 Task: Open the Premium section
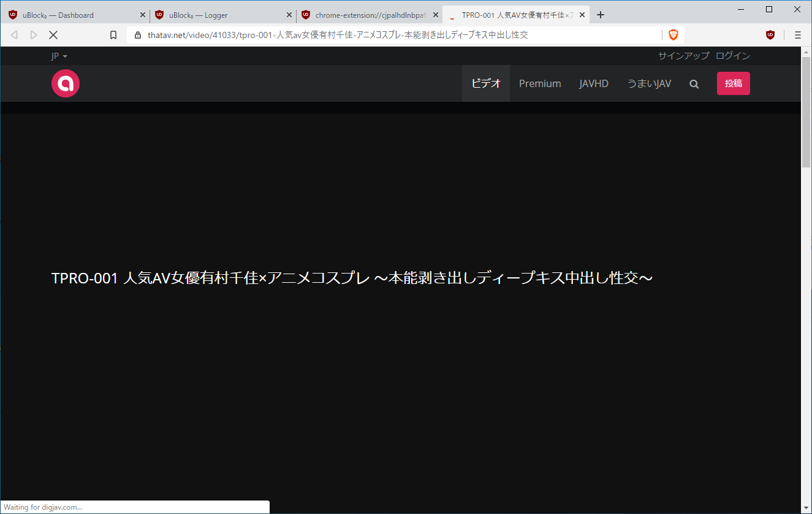point(539,83)
